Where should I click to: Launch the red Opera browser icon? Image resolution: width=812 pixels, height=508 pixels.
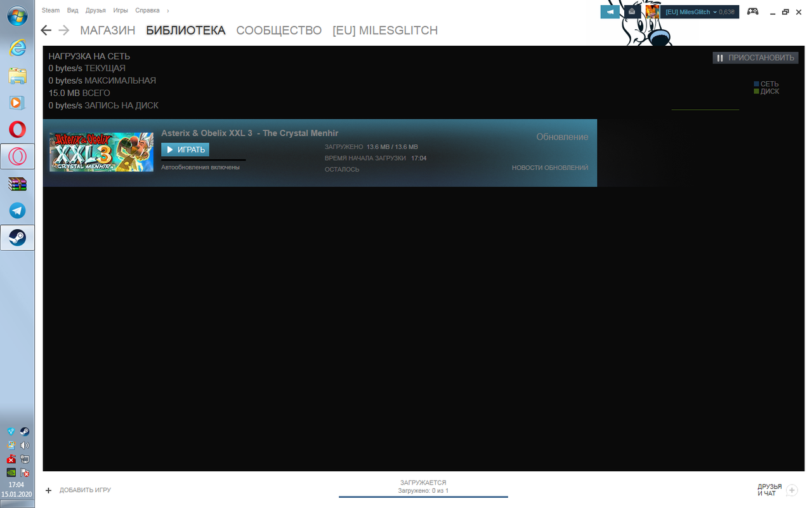point(17,130)
